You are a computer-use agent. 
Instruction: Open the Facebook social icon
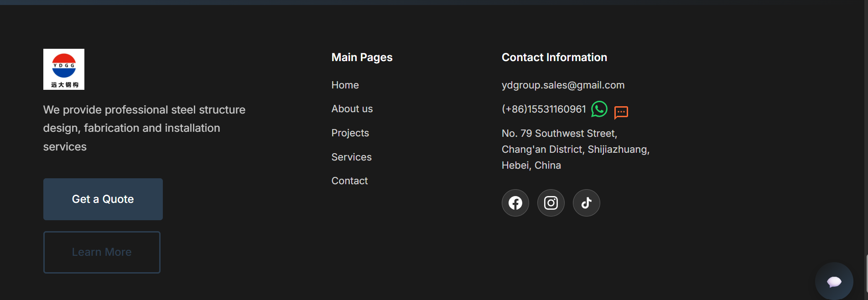(x=515, y=203)
